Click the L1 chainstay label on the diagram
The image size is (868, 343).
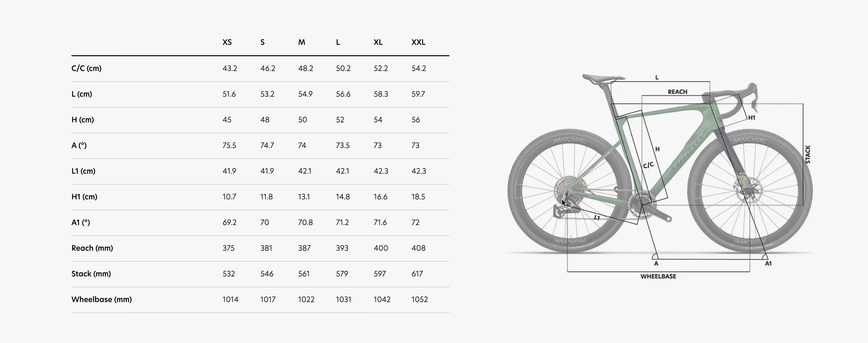point(597,218)
